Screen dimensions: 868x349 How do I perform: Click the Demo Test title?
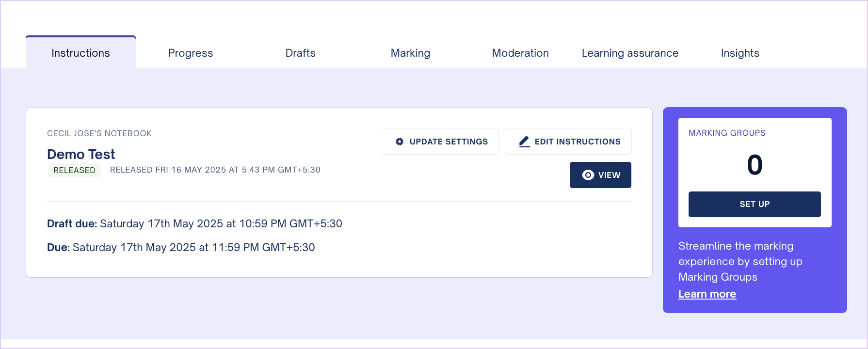(x=81, y=154)
